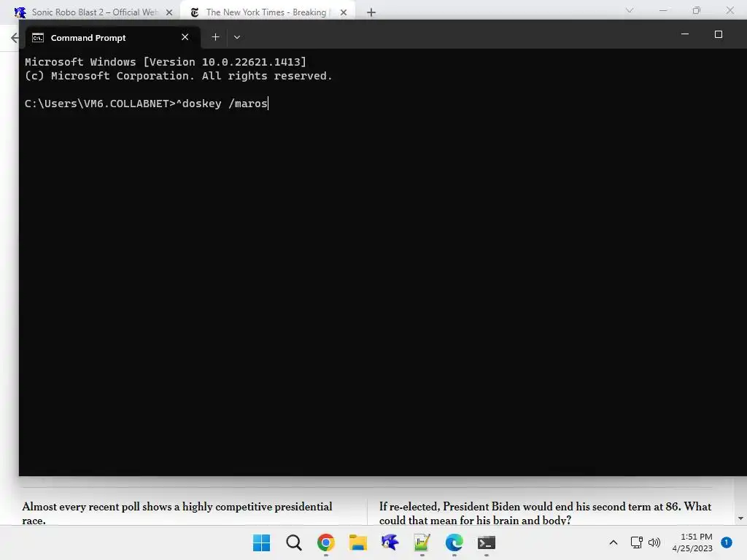Go back in the browser
This screenshot has height=560, width=747.
point(15,38)
